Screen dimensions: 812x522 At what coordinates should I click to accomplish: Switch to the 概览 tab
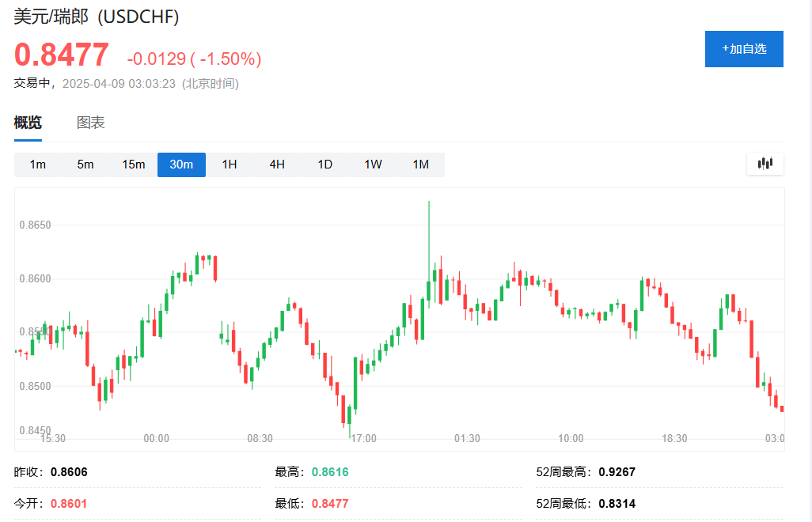[x=28, y=123]
